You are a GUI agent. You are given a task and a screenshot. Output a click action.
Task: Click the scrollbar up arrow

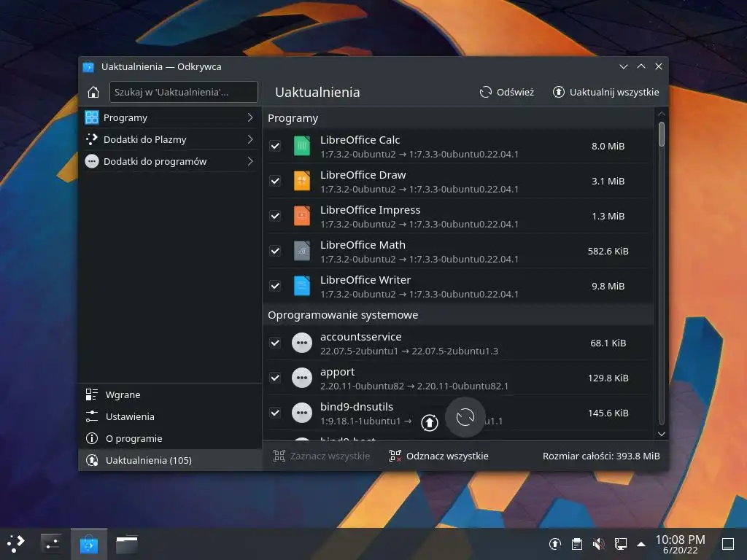(661, 114)
